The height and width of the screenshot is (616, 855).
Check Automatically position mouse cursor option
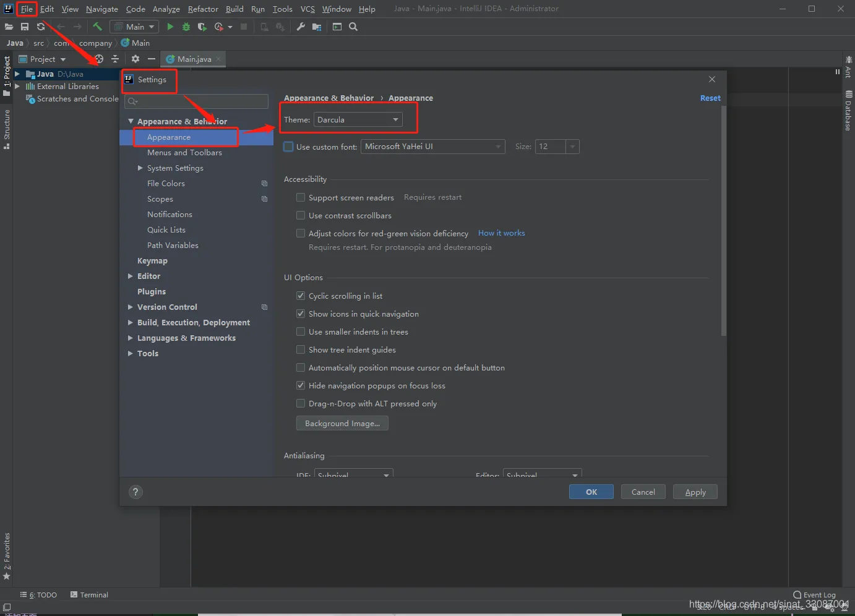tap(301, 367)
